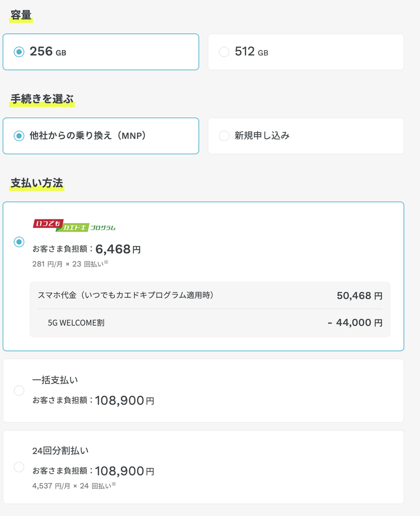Choose the 一括支払い radio button
The width and height of the screenshot is (420, 516).
click(x=19, y=391)
